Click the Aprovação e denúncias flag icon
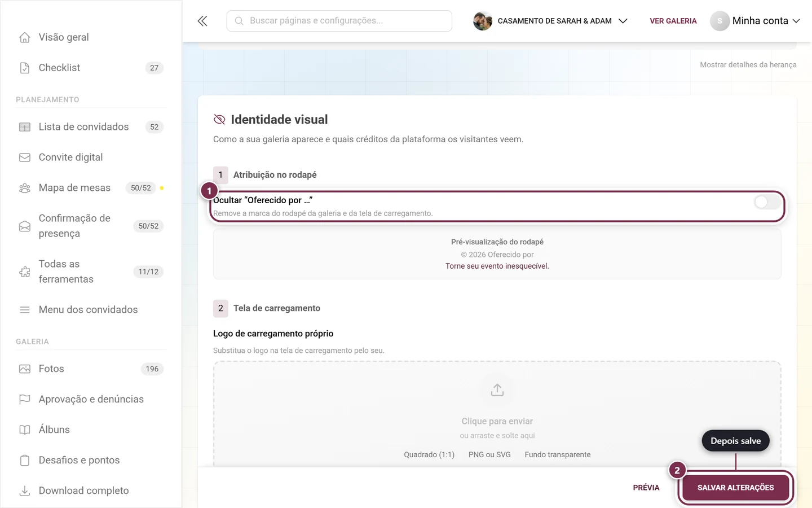812x508 pixels. (x=25, y=399)
